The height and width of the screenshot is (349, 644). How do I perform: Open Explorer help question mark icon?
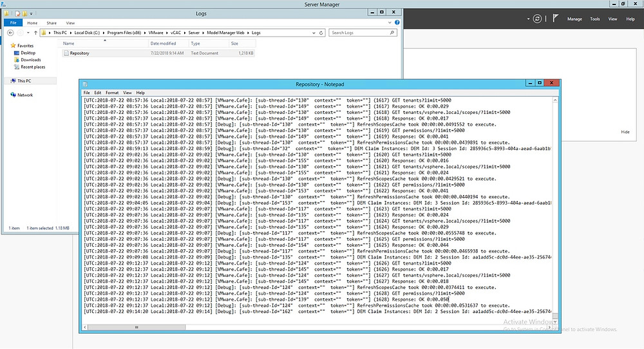(397, 23)
